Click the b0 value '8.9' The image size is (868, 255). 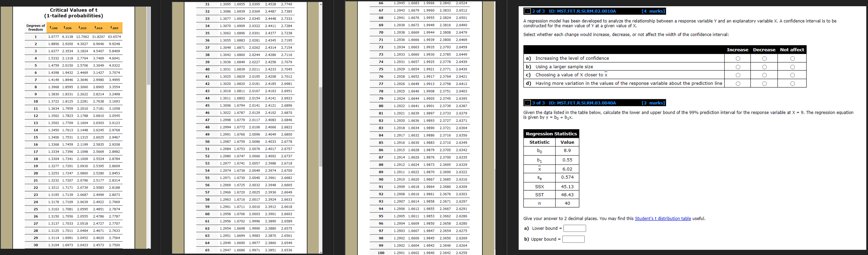[567, 151]
